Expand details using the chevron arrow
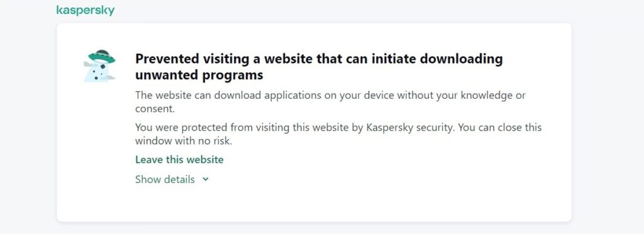Screen dimensions: 644x234 click(x=206, y=179)
